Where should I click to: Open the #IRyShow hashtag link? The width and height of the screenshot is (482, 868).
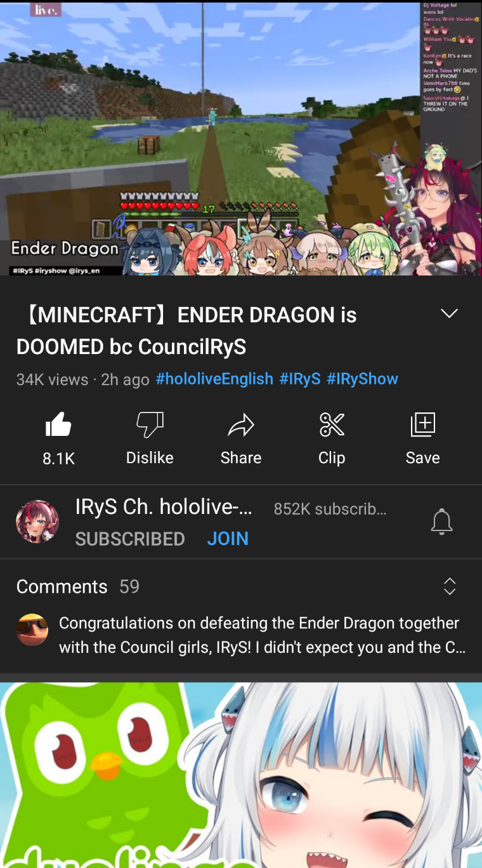362,379
